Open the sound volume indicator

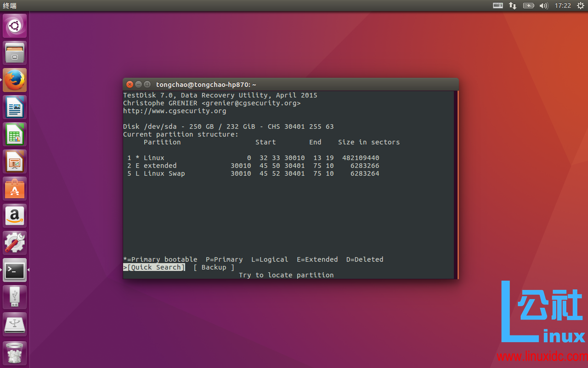pyautogui.click(x=544, y=6)
